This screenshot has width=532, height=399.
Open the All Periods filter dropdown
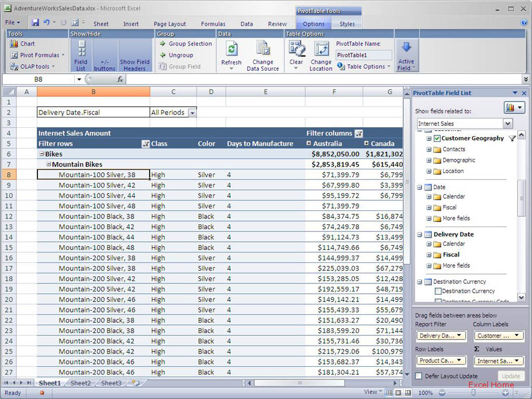(192, 113)
